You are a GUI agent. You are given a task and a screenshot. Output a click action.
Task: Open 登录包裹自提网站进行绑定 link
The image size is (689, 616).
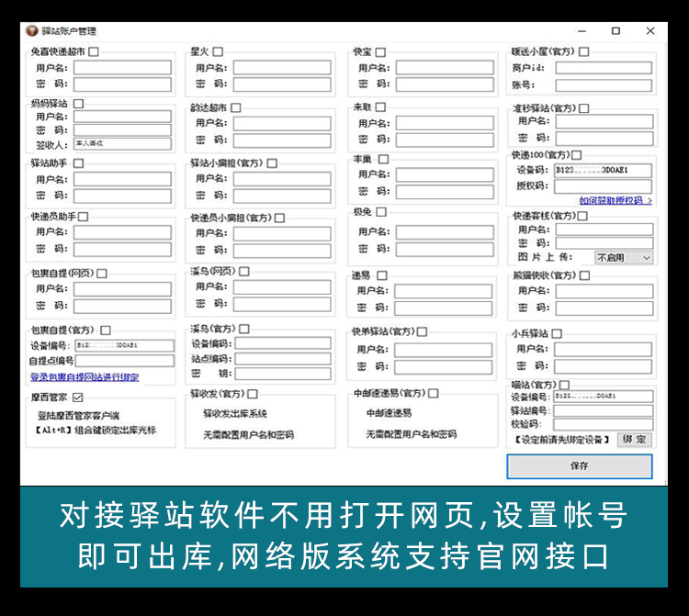[85, 377]
